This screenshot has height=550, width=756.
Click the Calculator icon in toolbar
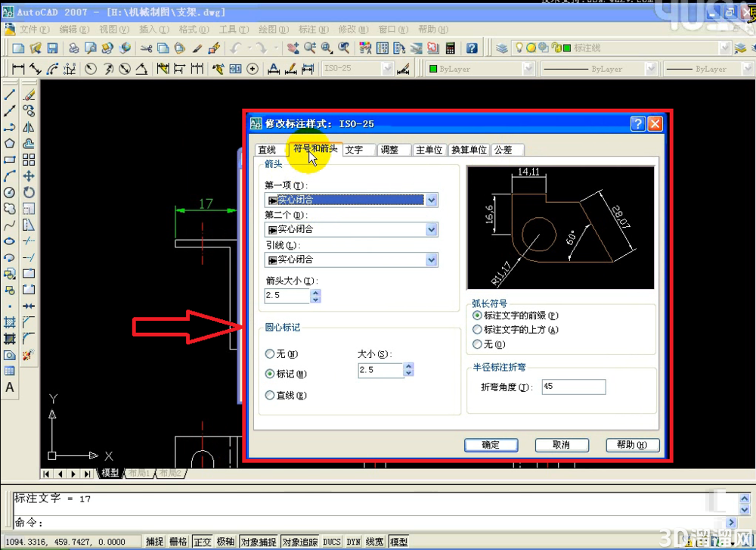click(x=451, y=48)
